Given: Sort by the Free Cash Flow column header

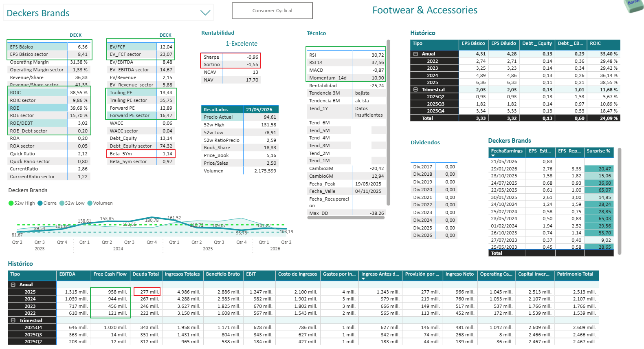Looking at the screenshot, I should 110,274.
